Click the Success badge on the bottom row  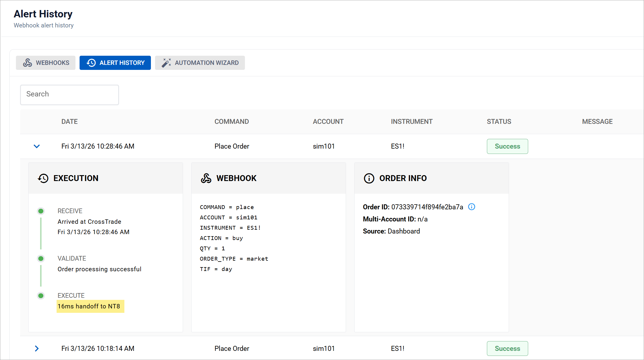point(507,349)
